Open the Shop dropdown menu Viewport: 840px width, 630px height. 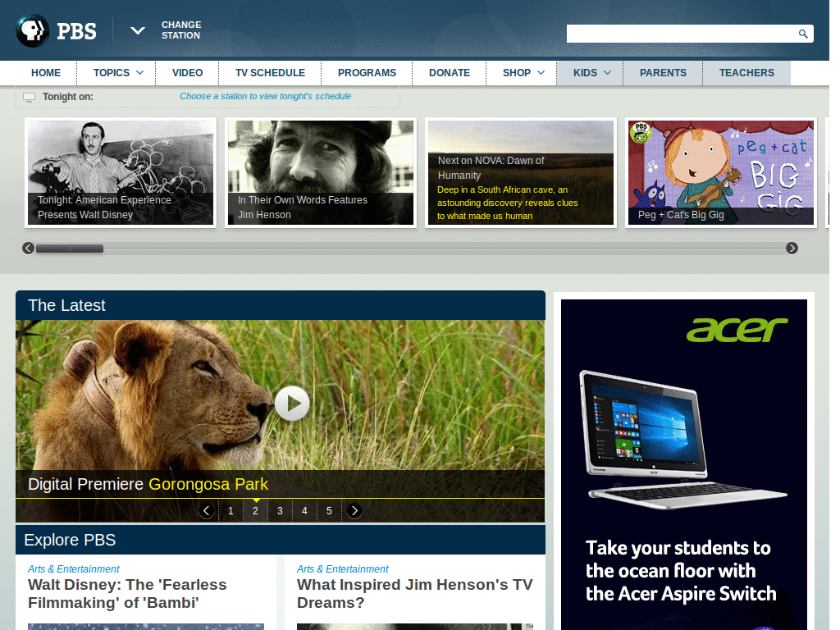pyautogui.click(x=523, y=73)
